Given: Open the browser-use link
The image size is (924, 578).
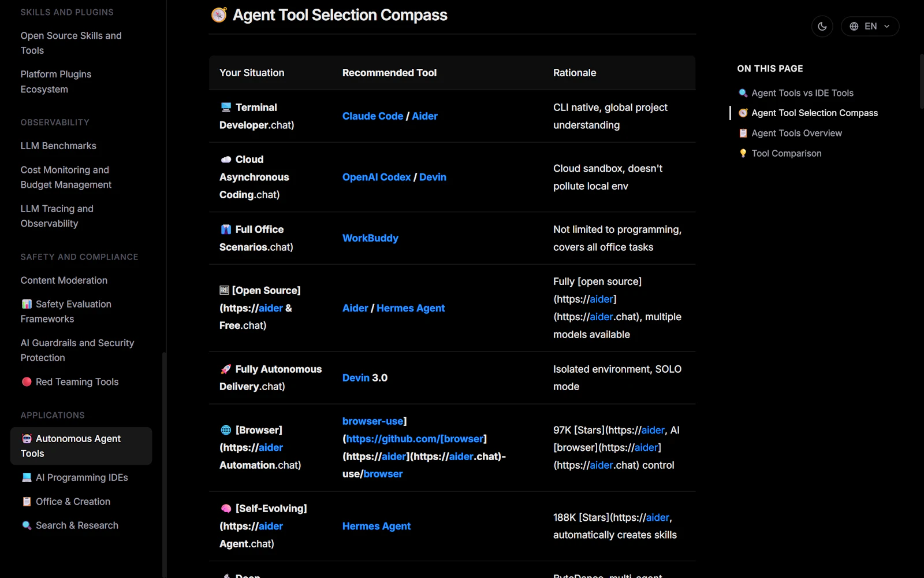Looking at the screenshot, I should point(372,421).
